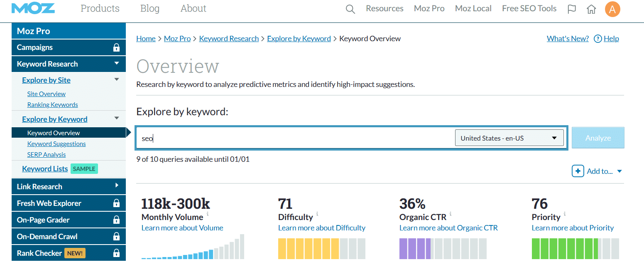Collapse the Explore by Site section
Screen dimensions: 644x277
(x=116, y=79)
